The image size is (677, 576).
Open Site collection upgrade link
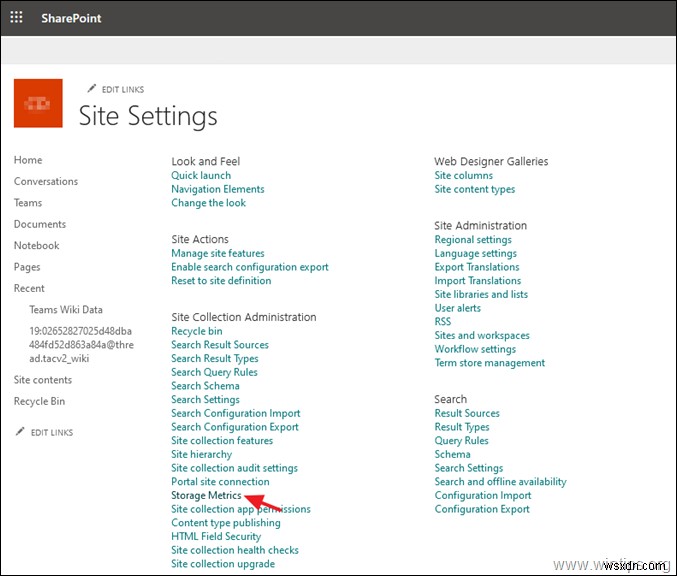(223, 564)
